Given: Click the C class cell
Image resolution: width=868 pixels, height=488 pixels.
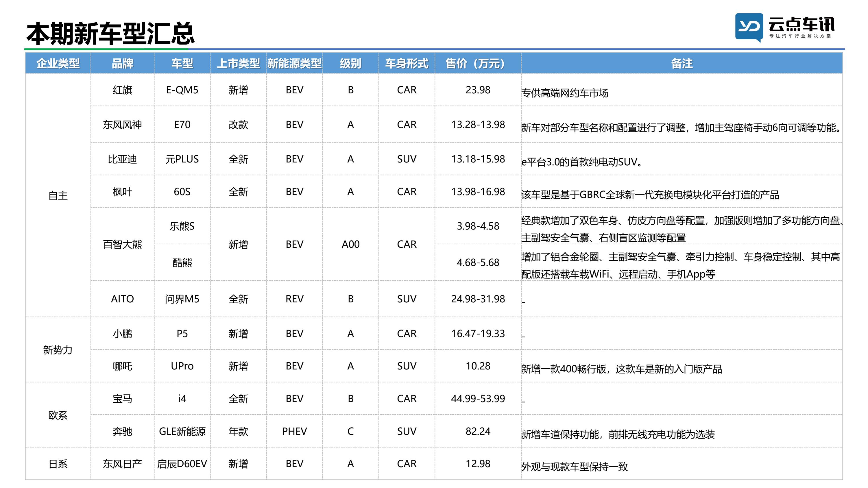Looking at the screenshot, I should [350, 431].
